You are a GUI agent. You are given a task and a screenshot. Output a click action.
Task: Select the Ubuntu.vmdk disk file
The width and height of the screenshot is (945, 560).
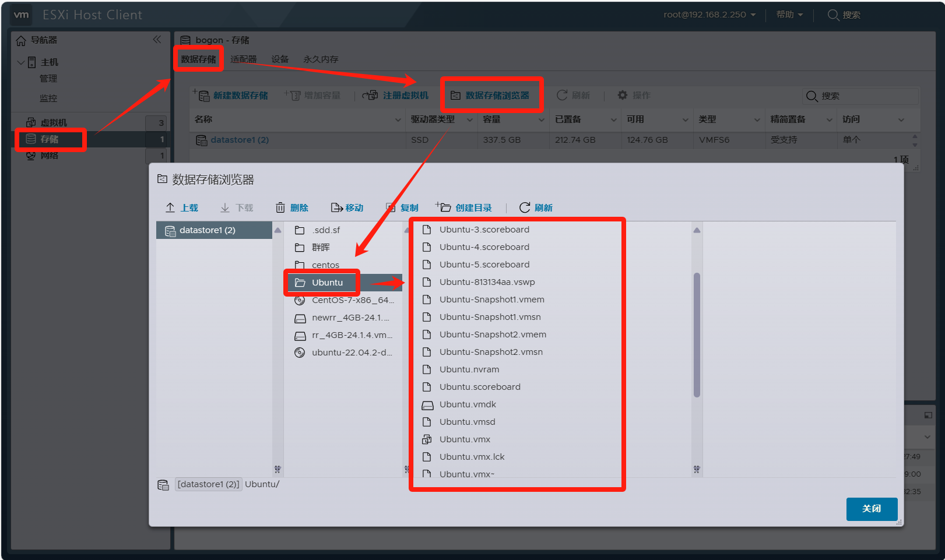[468, 404]
